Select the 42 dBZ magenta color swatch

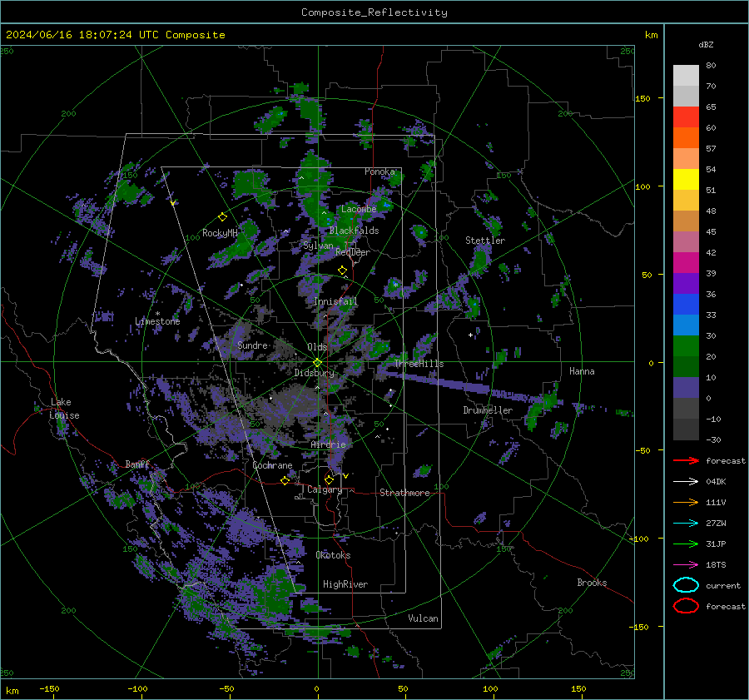click(686, 262)
